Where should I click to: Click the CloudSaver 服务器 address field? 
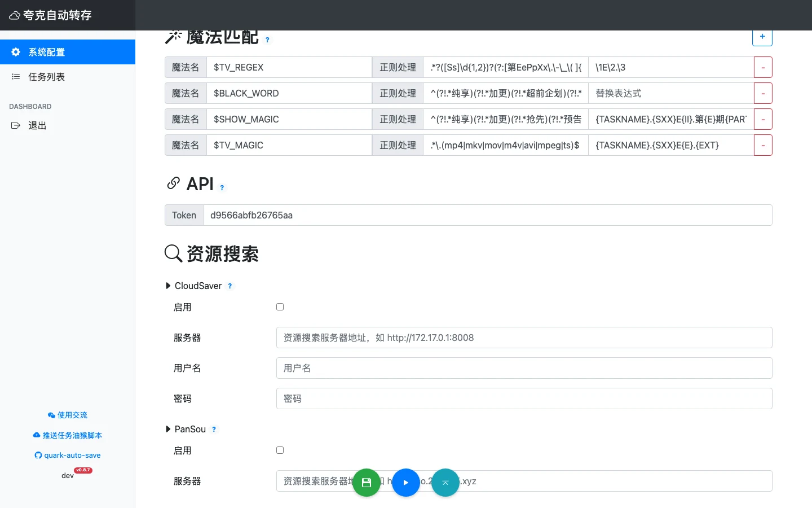[x=524, y=338]
